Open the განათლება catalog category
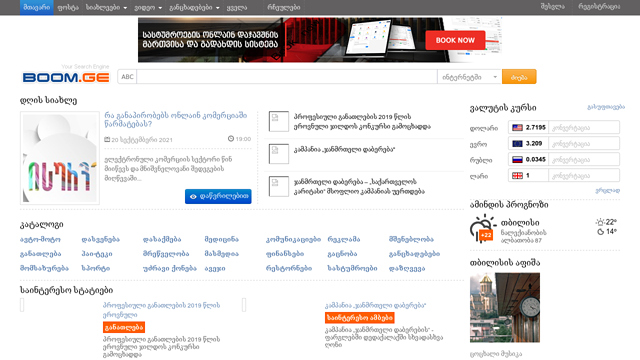This screenshot has width=640, height=360. tap(40, 254)
